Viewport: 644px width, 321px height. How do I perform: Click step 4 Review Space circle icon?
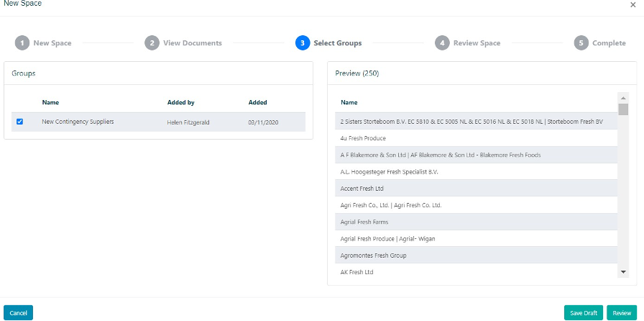coord(442,43)
